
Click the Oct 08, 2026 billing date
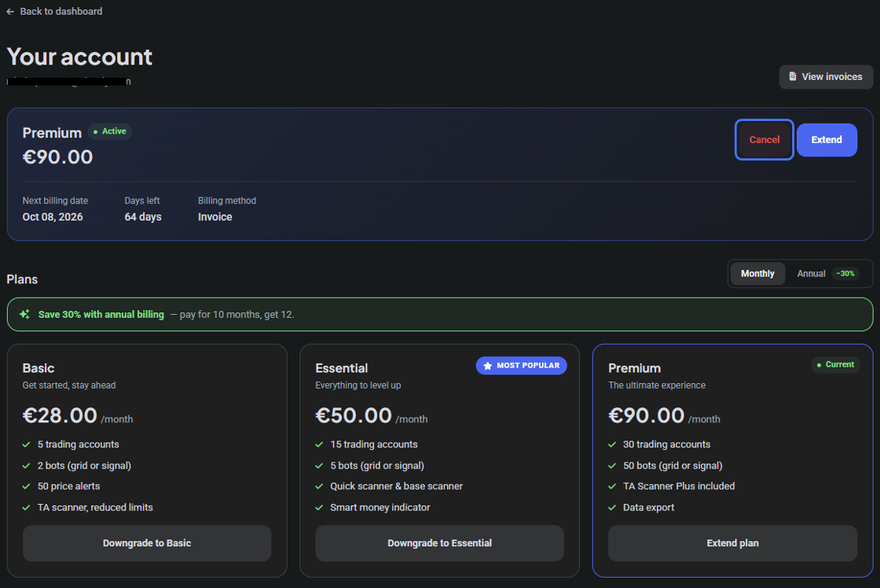[53, 217]
